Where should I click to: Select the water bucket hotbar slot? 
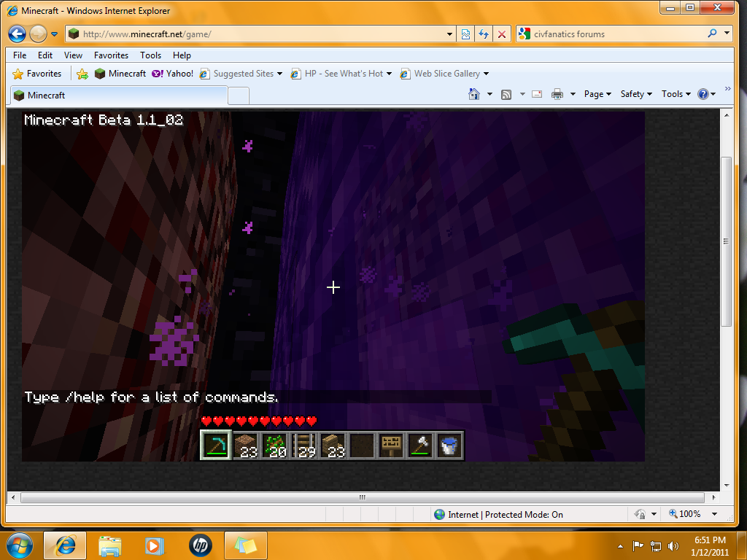[x=449, y=445]
